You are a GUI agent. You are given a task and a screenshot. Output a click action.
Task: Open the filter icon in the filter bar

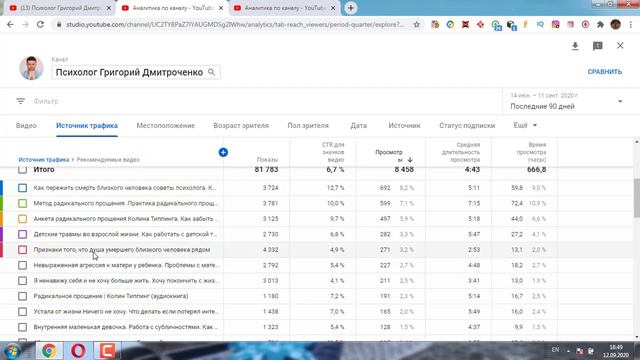coord(20,101)
